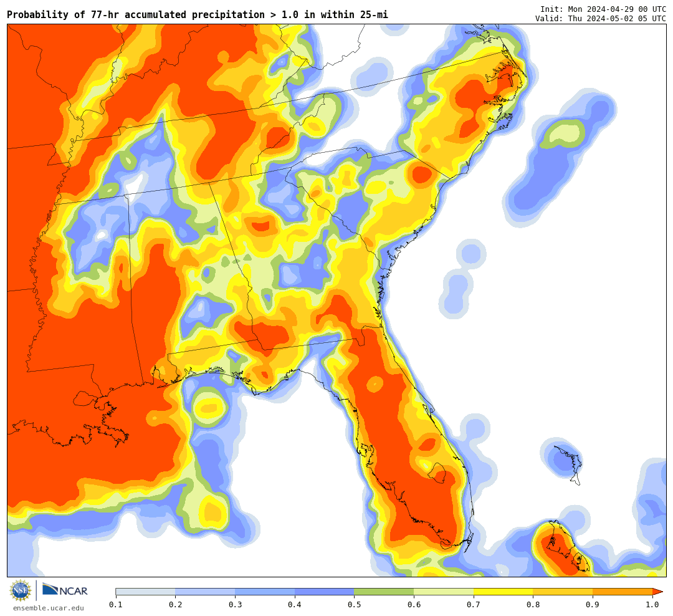Click the 0.4–0.5 darker blue colorbar segment
The height and width of the screenshot is (616, 673).
point(325,592)
